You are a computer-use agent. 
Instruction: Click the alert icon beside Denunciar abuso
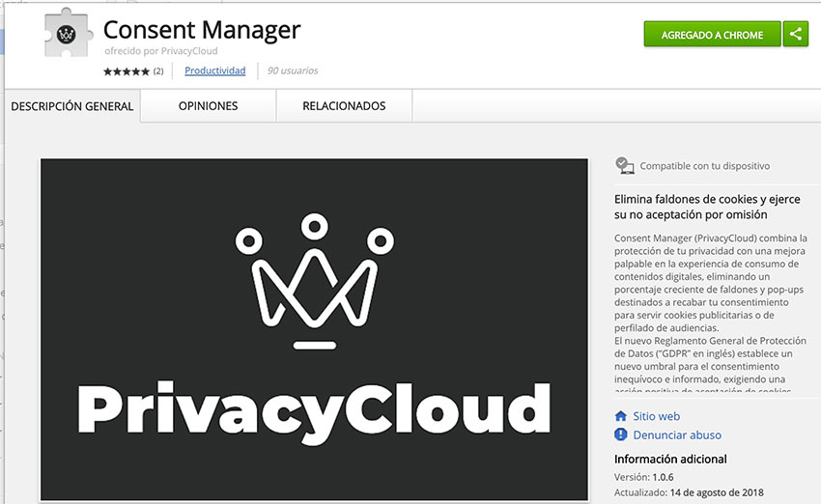pos(620,434)
